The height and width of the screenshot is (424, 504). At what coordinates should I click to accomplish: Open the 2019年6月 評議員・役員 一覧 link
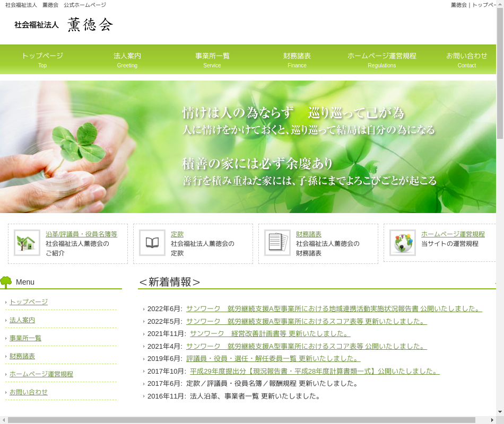click(x=273, y=358)
